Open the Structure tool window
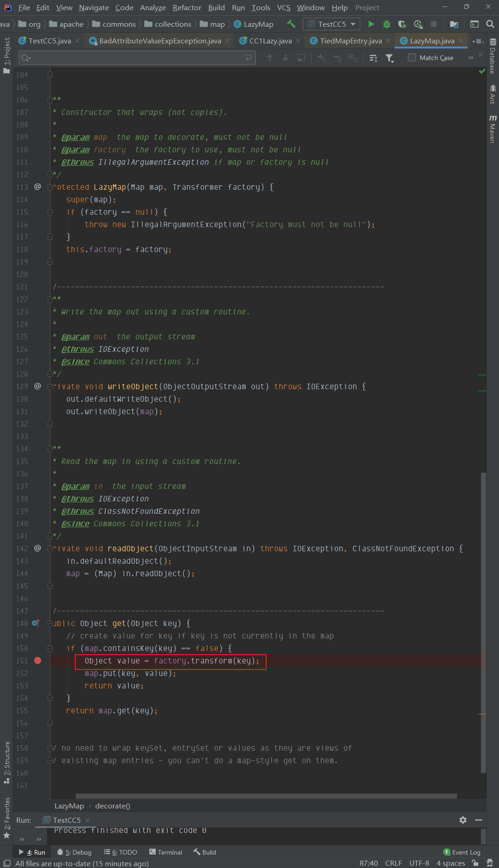499x868 pixels. pos(6,762)
